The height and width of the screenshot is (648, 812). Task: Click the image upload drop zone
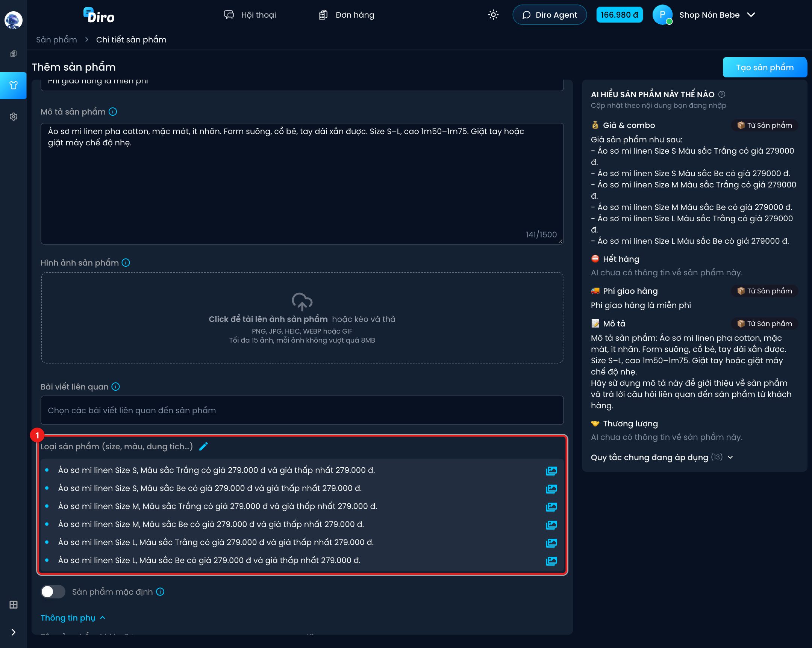point(302,318)
